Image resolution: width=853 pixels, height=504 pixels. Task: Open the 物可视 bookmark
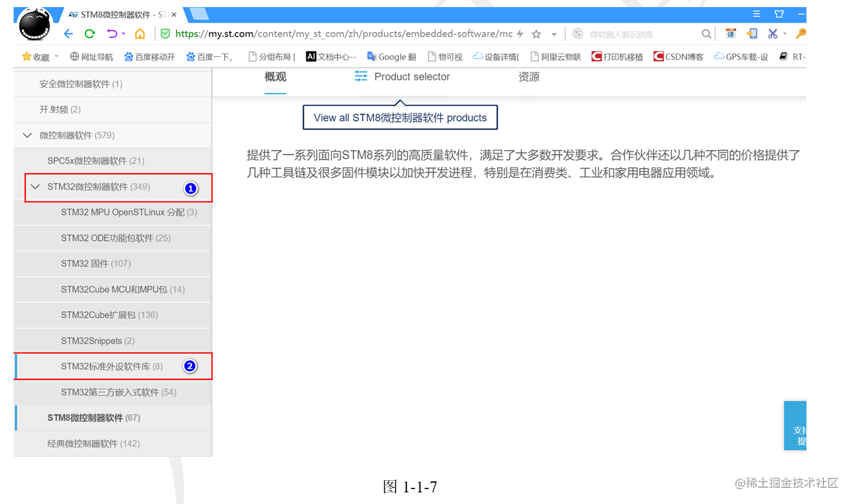(x=445, y=57)
